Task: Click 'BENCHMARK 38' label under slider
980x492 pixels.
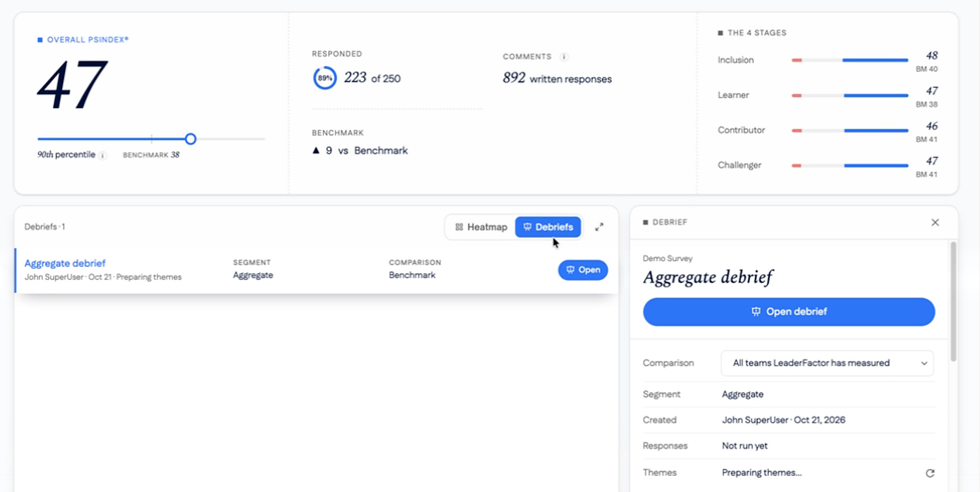Action: (151, 155)
